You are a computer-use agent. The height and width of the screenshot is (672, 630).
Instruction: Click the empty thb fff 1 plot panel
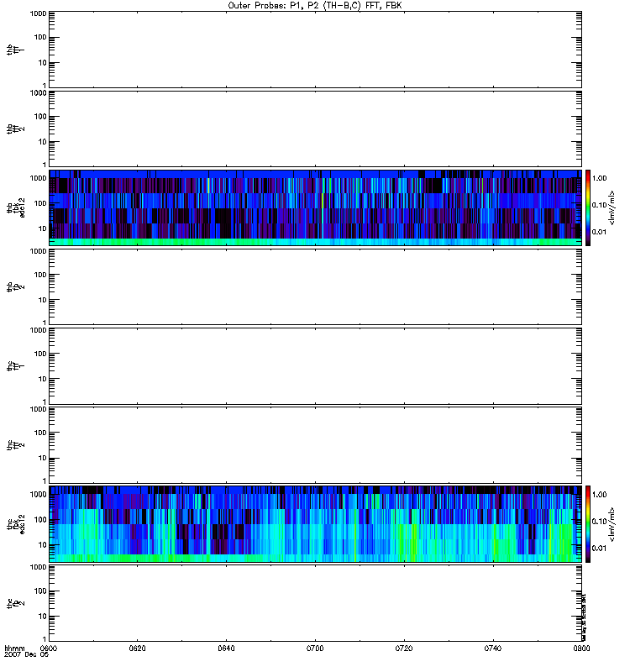click(x=316, y=50)
